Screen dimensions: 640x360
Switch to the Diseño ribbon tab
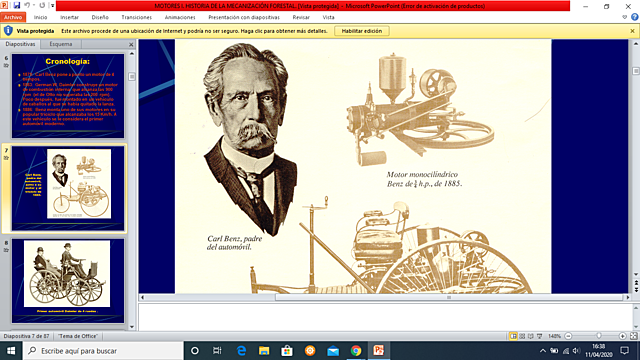(x=100, y=17)
